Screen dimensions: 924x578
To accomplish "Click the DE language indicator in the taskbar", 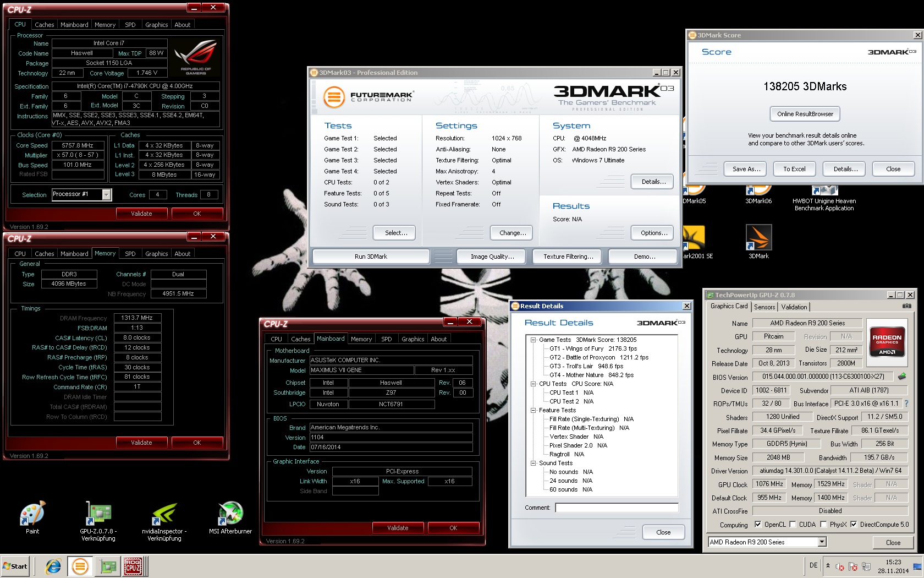I will [813, 565].
